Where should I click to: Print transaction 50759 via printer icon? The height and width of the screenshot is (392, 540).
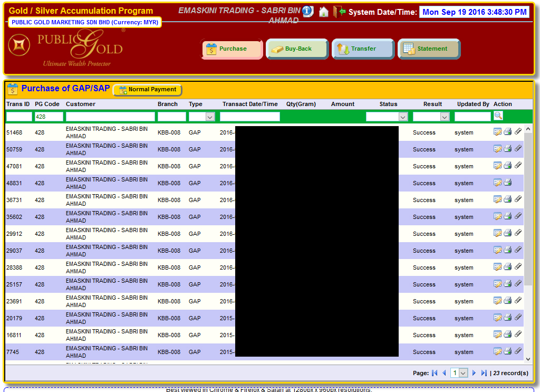point(508,148)
